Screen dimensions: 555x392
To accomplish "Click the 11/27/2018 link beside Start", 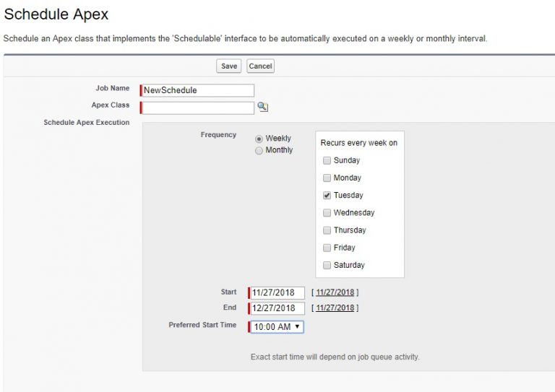I will tap(335, 292).
